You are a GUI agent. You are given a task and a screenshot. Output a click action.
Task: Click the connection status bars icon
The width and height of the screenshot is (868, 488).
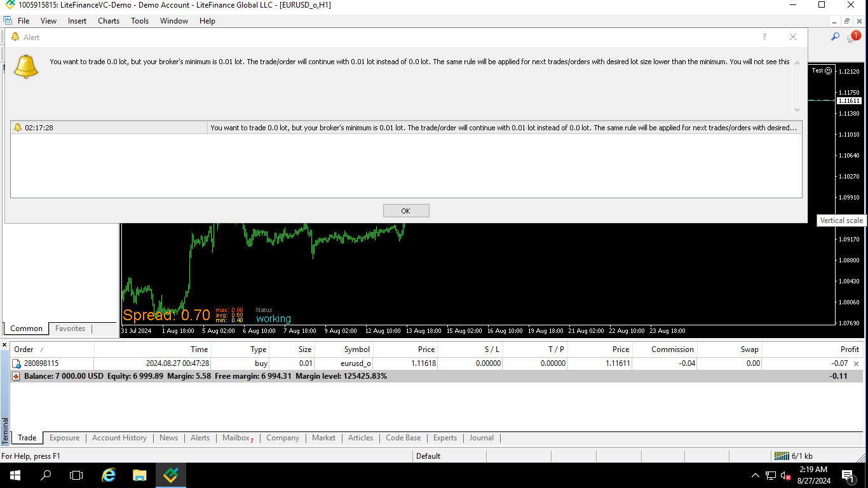tap(781, 456)
